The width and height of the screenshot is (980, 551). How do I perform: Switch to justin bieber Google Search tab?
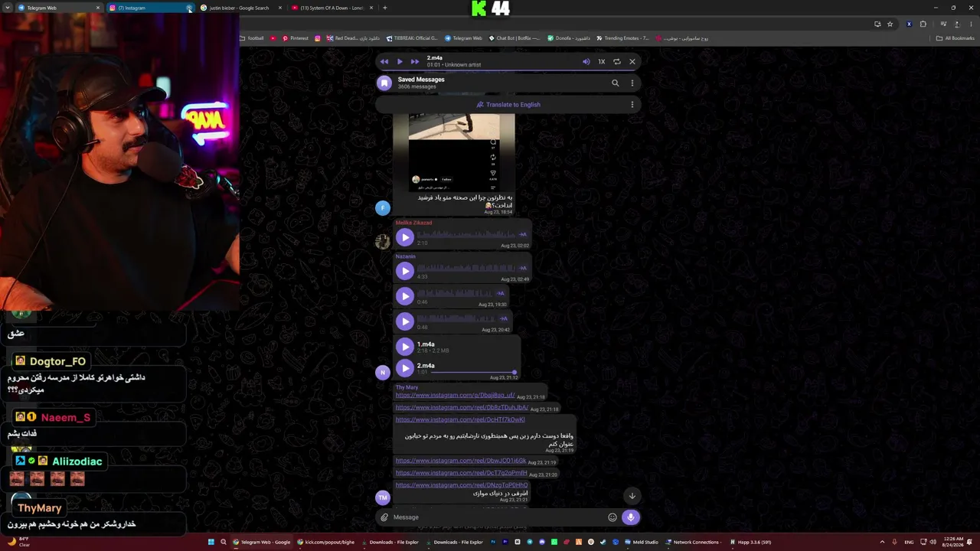(x=240, y=8)
